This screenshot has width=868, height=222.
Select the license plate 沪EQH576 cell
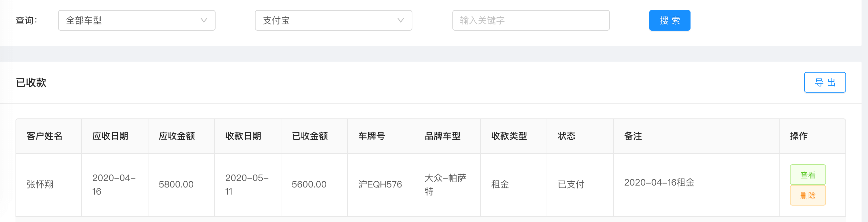[x=380, y=184]
